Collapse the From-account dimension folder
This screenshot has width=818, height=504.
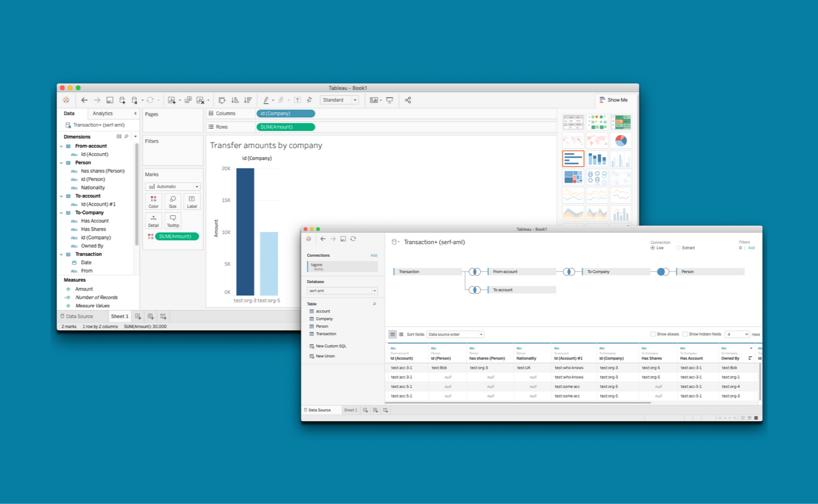pyautogui.click(x=62, y=146)
